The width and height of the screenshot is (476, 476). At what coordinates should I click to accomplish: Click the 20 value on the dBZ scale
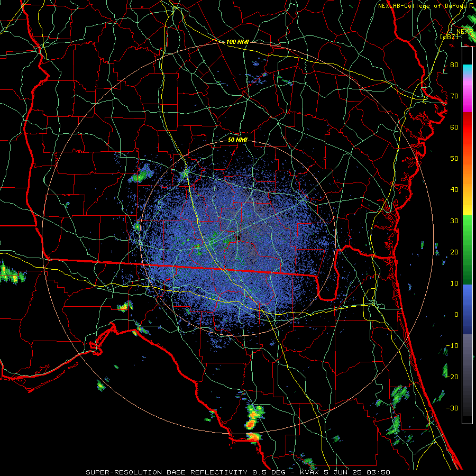pyautogui.click(x=454, y=252)
